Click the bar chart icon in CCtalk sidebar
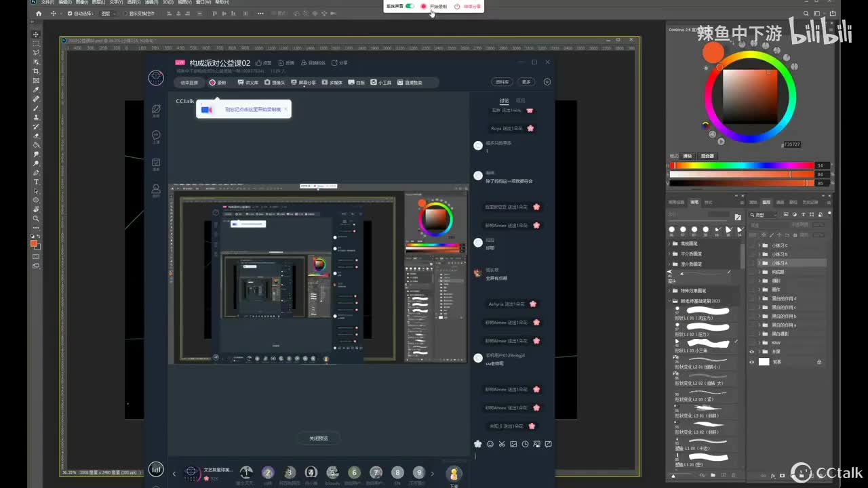This screenshot has width=868, height=488. tap(156, 468)
